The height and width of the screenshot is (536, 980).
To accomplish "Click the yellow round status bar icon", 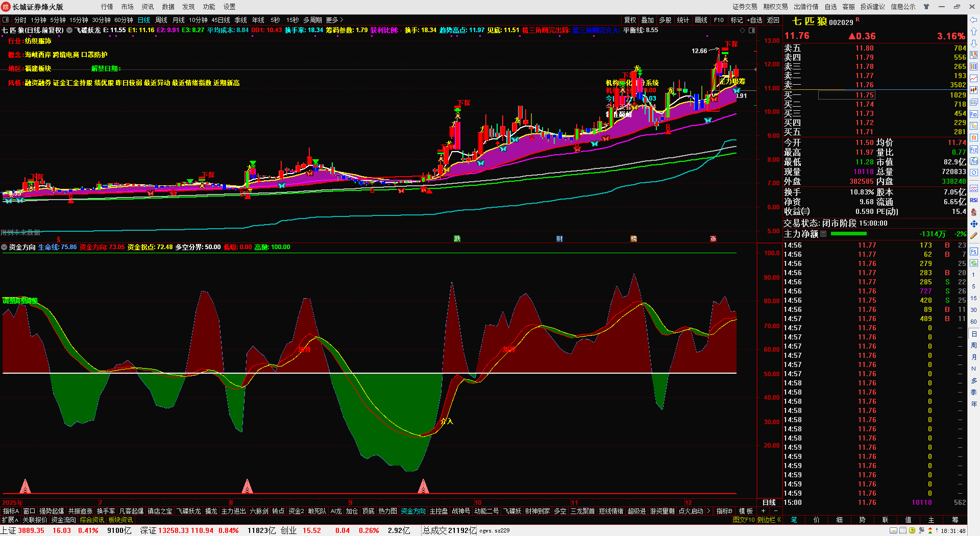I will click(912, 531).
